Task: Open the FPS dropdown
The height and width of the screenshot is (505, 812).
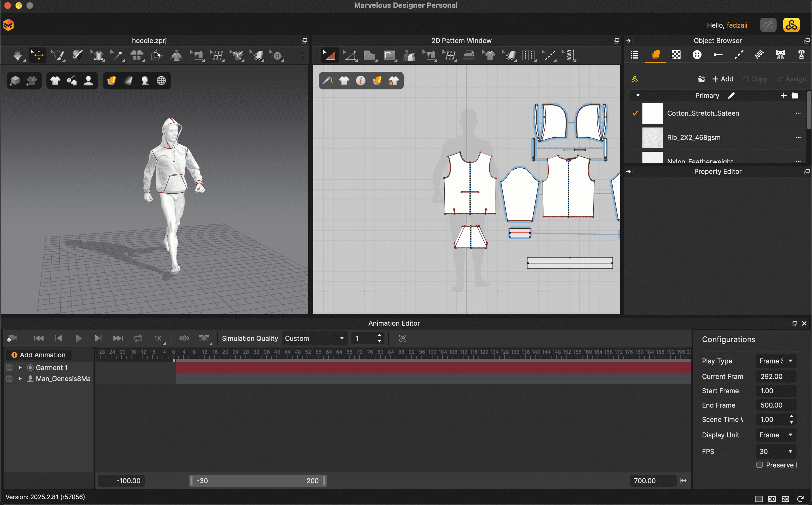Action: point(776,451)
